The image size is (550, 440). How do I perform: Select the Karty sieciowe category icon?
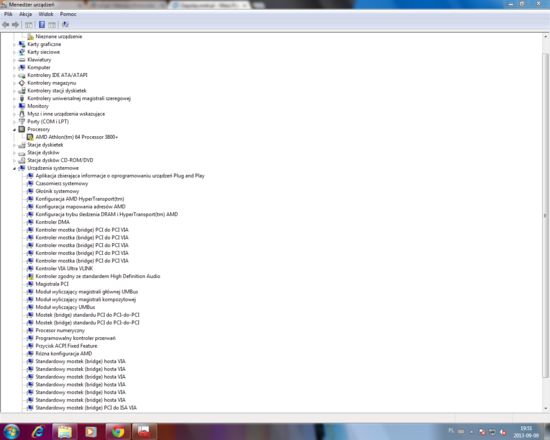[x=22, y=52]
